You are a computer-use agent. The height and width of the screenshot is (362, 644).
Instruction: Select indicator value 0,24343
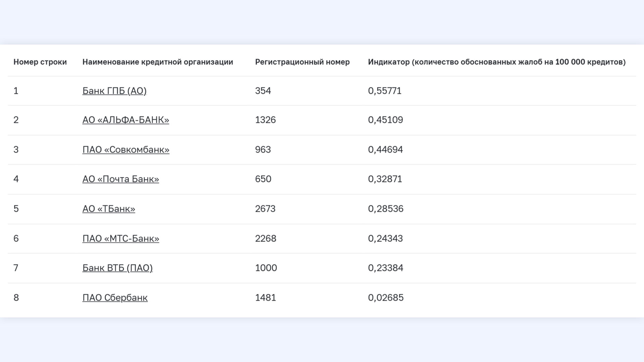(x=385, y=239)
